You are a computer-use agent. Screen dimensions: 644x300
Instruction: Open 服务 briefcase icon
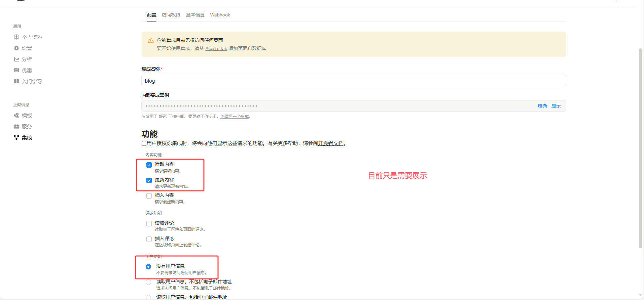point(16,126)
